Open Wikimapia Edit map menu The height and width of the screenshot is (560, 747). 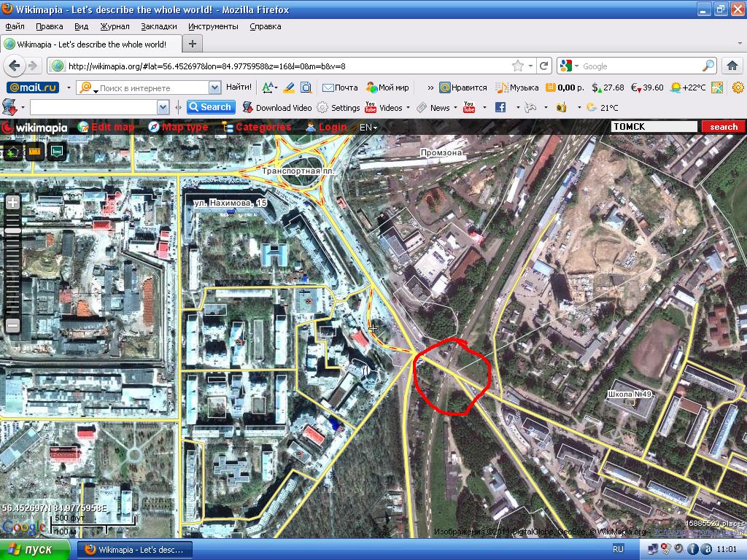pos(106,127)
